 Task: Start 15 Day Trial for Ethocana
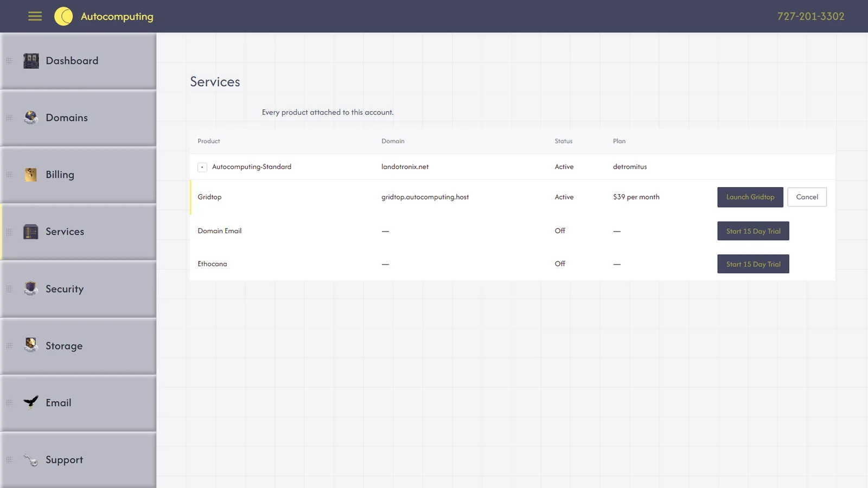pyautogui.click(x=753, y=264)
